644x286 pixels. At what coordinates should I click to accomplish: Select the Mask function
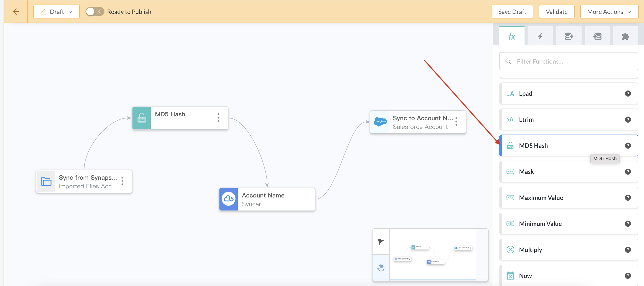569,172
